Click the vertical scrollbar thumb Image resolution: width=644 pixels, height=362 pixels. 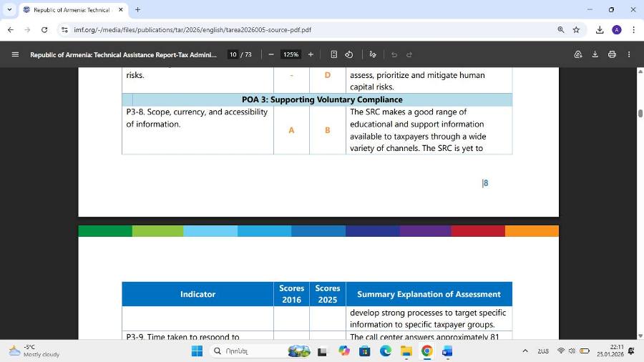point(640,113)
